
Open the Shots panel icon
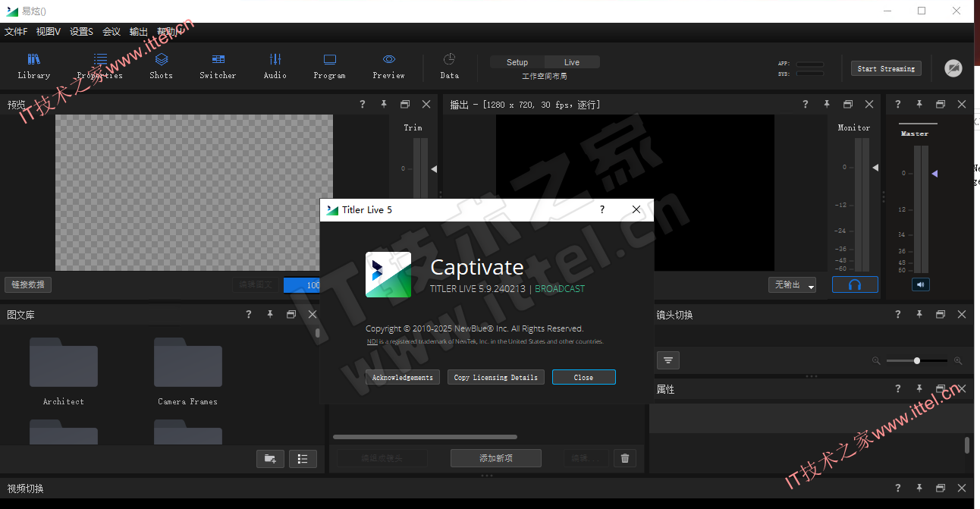161,66
